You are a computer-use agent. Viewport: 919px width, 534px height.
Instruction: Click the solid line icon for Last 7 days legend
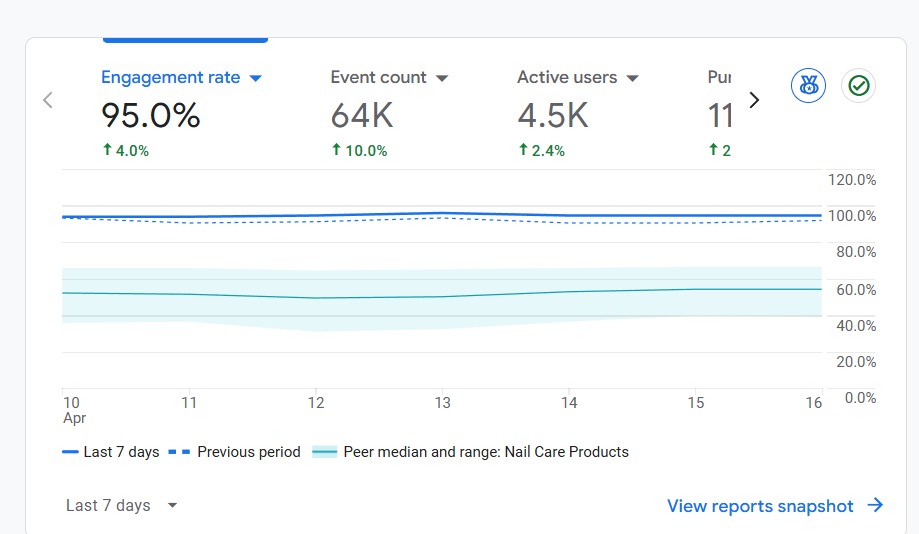[70, 452]
